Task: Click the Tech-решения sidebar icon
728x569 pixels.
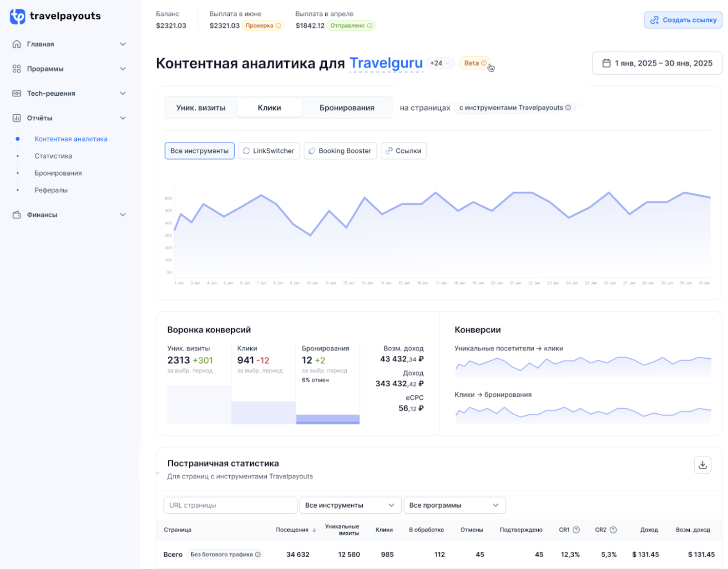Action: (17, 93)
